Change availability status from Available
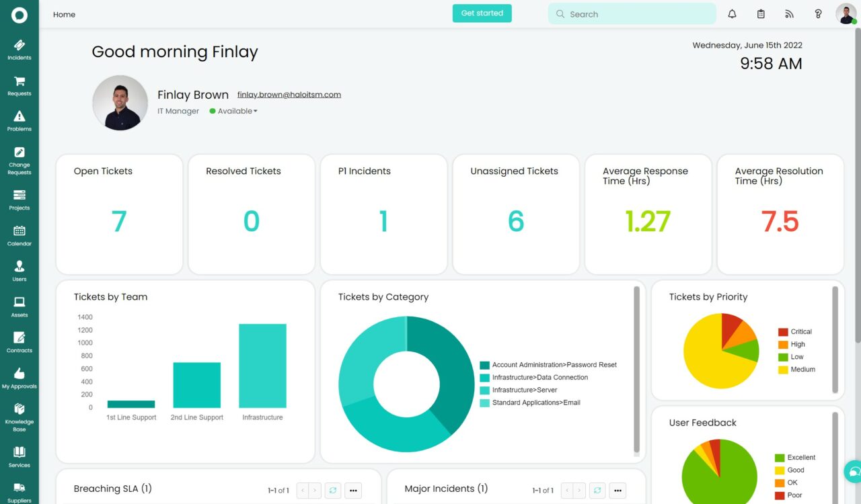This screenshot has width=861, height=504. point(232,111)
